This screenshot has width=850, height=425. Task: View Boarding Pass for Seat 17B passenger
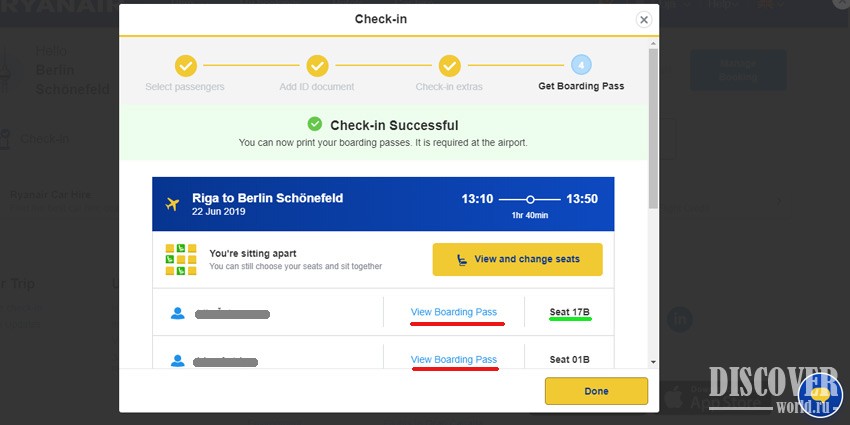click(454, 312)
